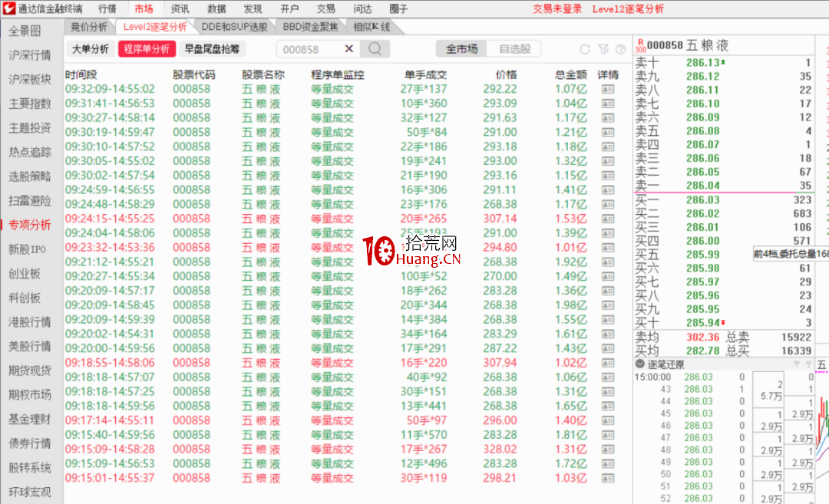Open 港股行情 in the sidebar
The image size is (829, 504).
coord(30,322)
